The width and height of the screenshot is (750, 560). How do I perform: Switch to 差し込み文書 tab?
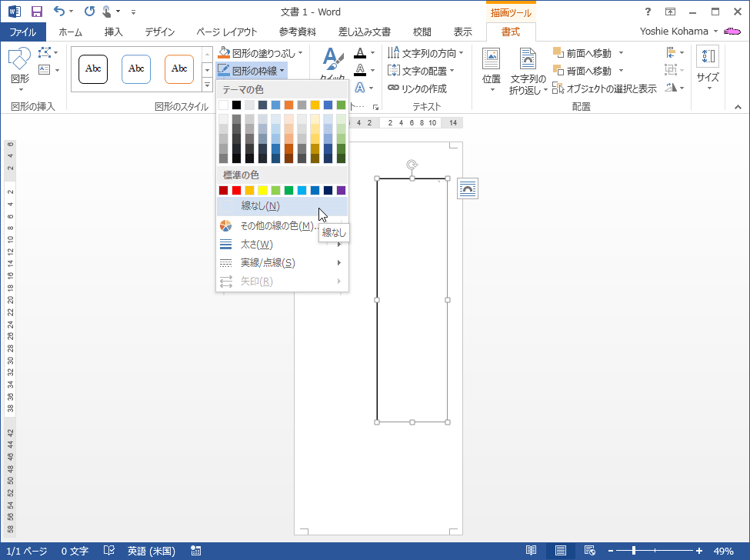[x=364, y=32]
